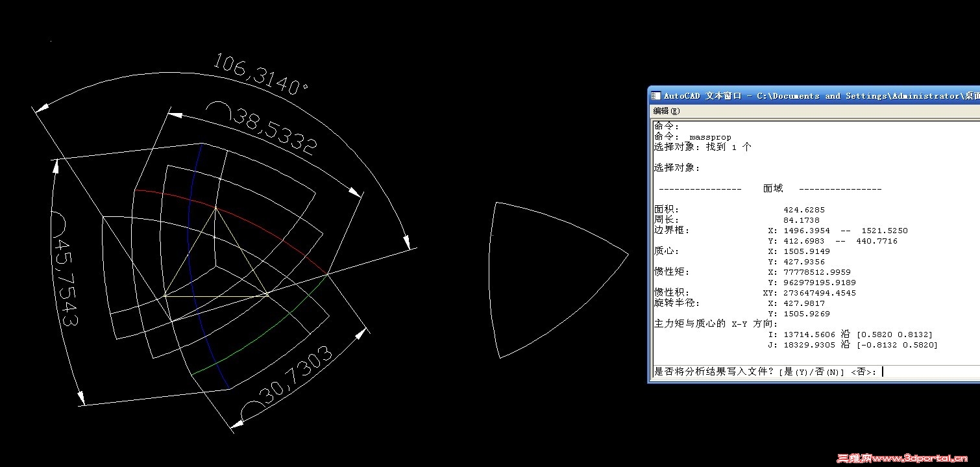Click the AutoCAD text window title bar icon

(655, 95)
